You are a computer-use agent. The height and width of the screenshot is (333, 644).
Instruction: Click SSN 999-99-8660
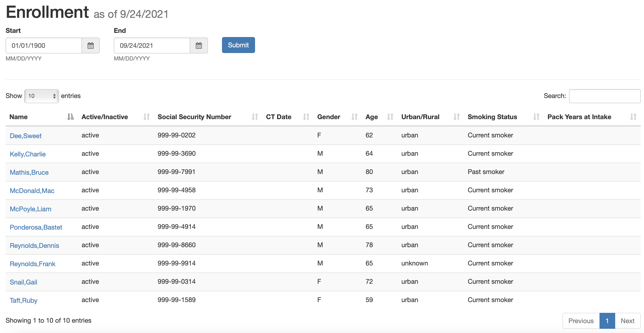click(177, 245)
